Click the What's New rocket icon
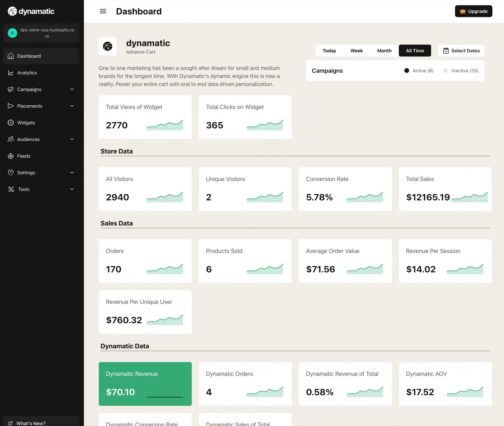This screenshot has height=426, width=504. [x=10, y=423]
